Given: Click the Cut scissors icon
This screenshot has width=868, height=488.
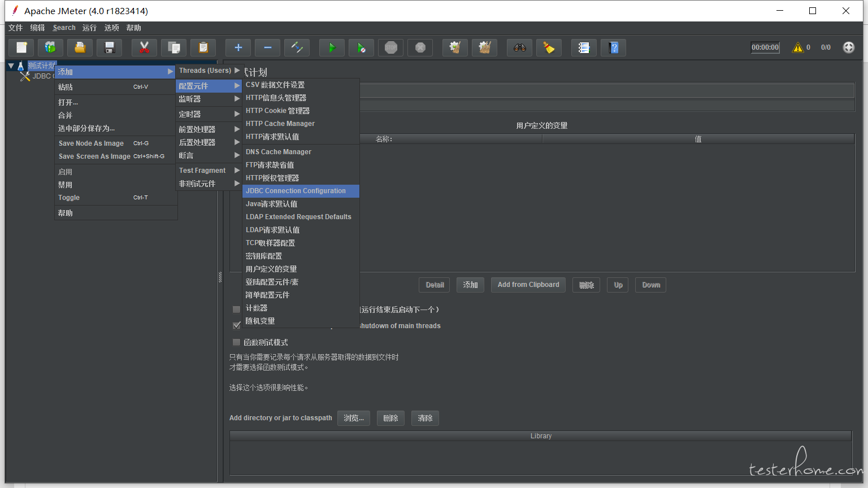Looking at the screenshot, I should pyautogui.click(x=145, y=47).
